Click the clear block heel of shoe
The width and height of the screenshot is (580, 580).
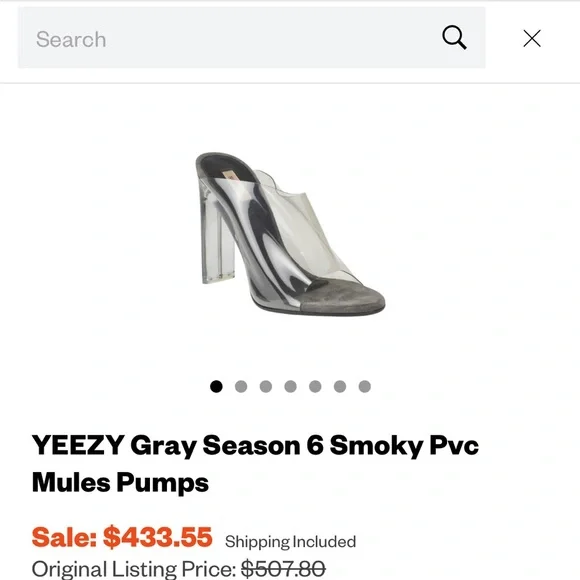(218, 237)
